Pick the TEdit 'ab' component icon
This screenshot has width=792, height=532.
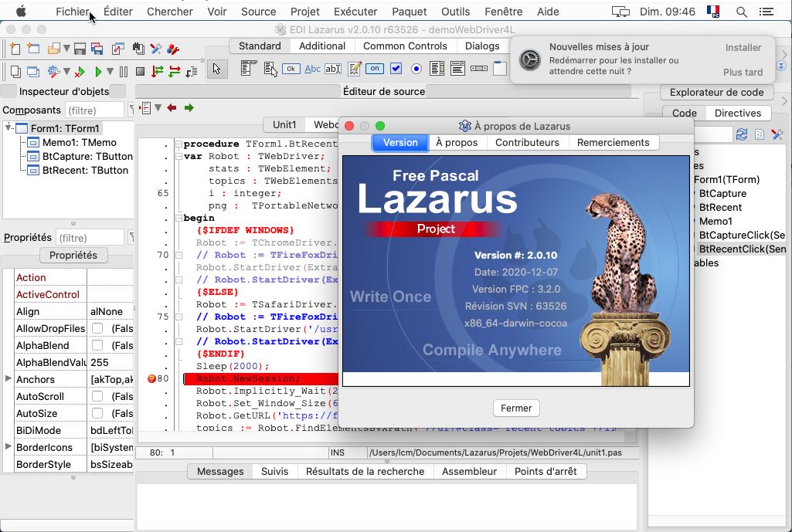333,69
